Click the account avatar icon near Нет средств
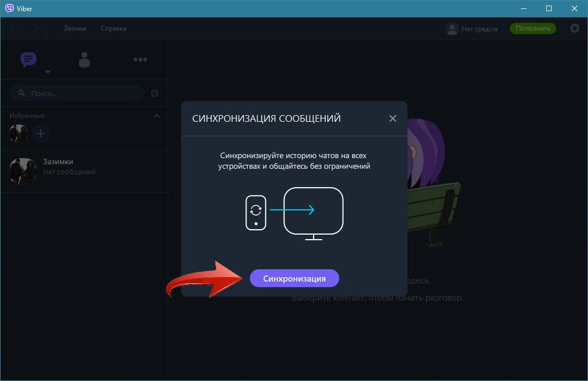588x381 pixels. coord(452,28)
